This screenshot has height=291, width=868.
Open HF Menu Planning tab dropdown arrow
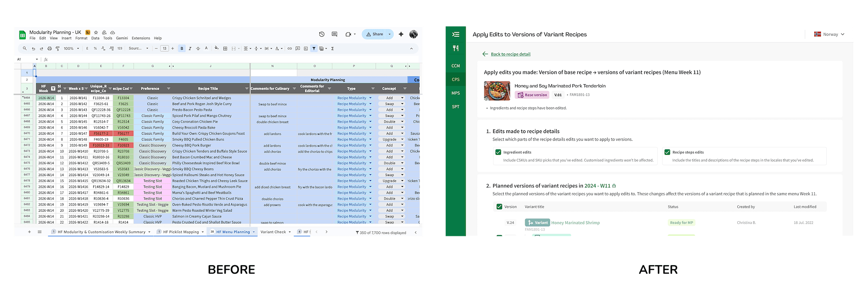pyautogui.click(x=254, y=232)
